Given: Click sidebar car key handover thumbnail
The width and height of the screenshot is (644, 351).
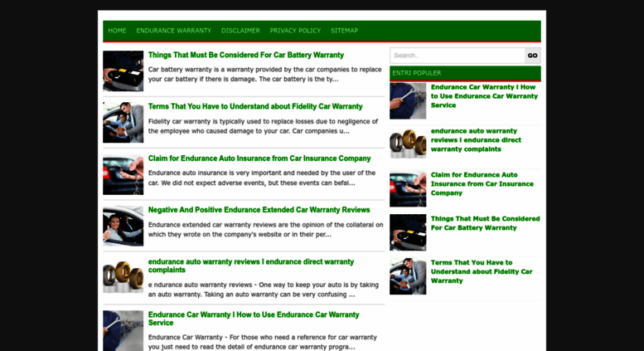Looking at the screenshot, I should pos(408,188).
